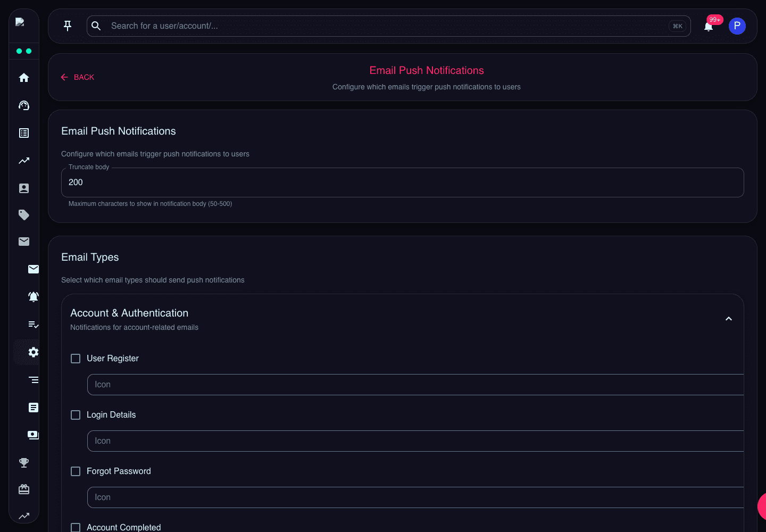Open the settings gear sidebar icon
The height and width of the screenshot is (532, 766).
pyautogui.click(x=34, y=352)
